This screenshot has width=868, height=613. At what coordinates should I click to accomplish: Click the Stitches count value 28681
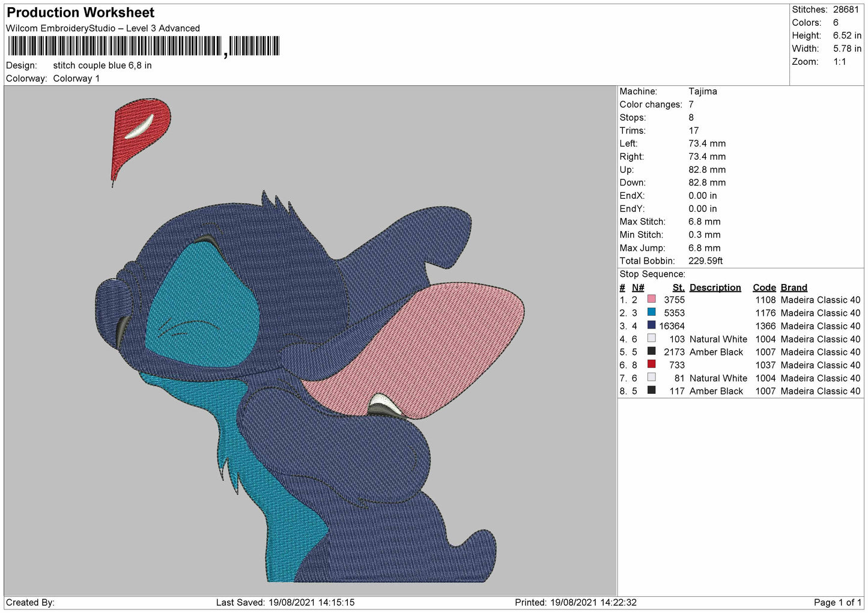click(x=846, y=10)
